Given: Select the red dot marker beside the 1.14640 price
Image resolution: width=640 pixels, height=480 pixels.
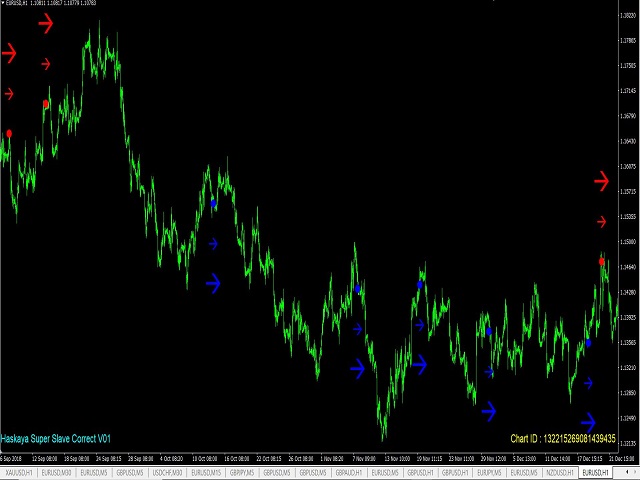Looking at the screenshot, I should (x=601, y=262).
